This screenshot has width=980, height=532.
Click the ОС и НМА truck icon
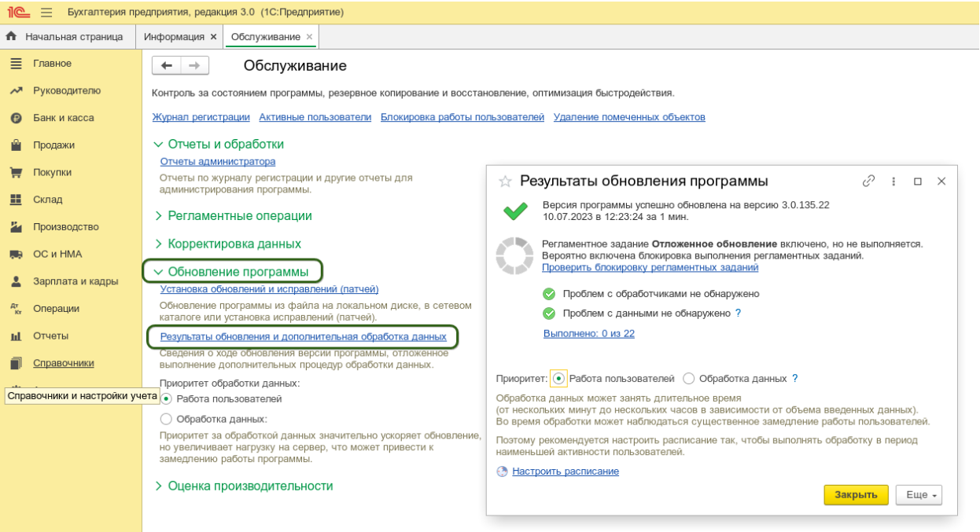click(16, 254)
